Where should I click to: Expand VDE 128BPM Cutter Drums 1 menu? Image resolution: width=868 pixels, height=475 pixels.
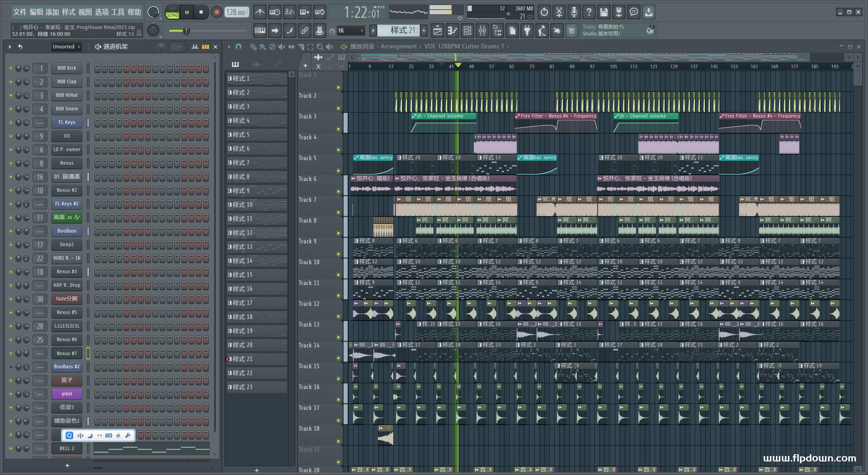(x=464, y=47)
